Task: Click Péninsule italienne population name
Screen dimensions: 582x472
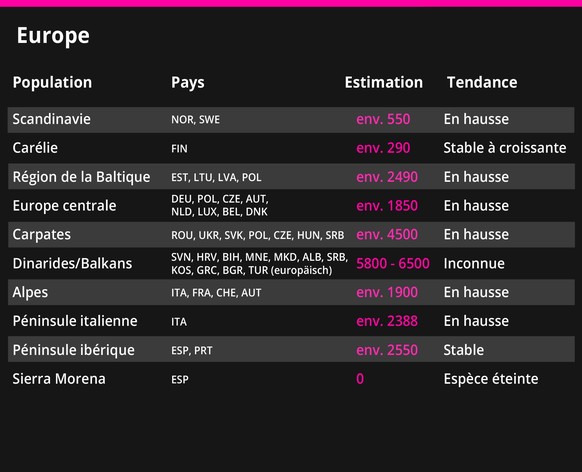Action: (x=75, y=321)
